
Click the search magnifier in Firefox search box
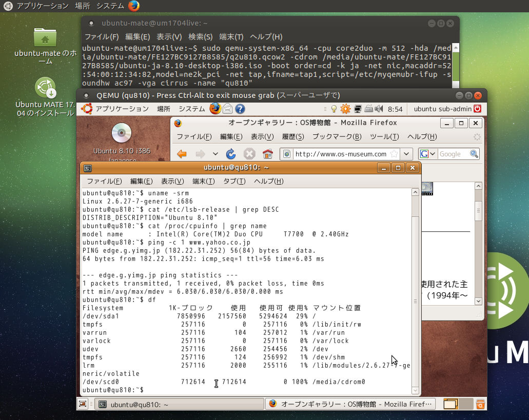click(x=474, y=154)
